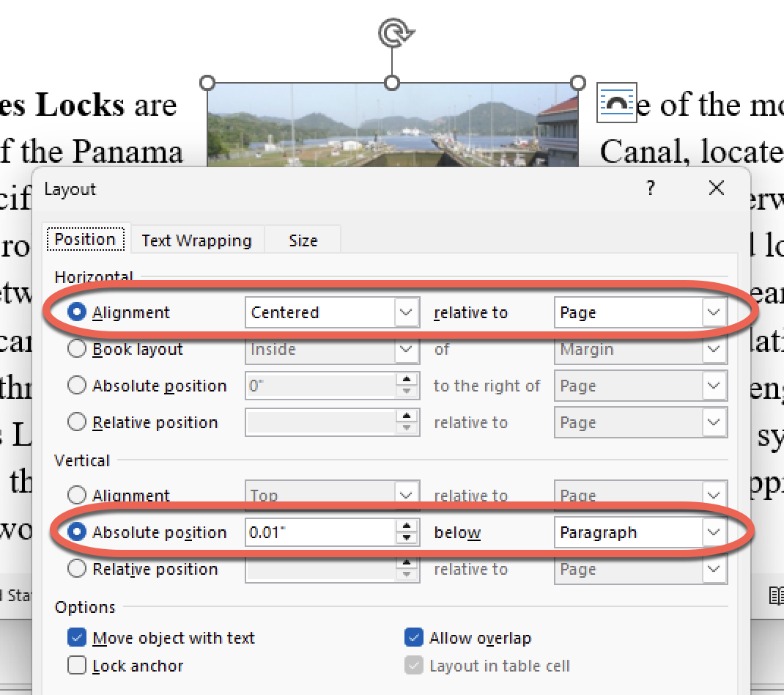Click the top-center resize handle of image
The image size is (784, 695).
click(x=392, y=82)
